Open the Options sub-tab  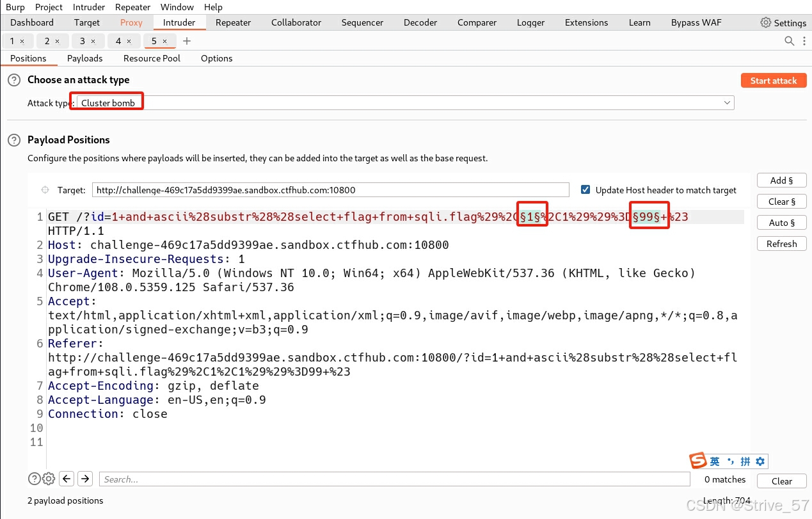click(216, 58)
